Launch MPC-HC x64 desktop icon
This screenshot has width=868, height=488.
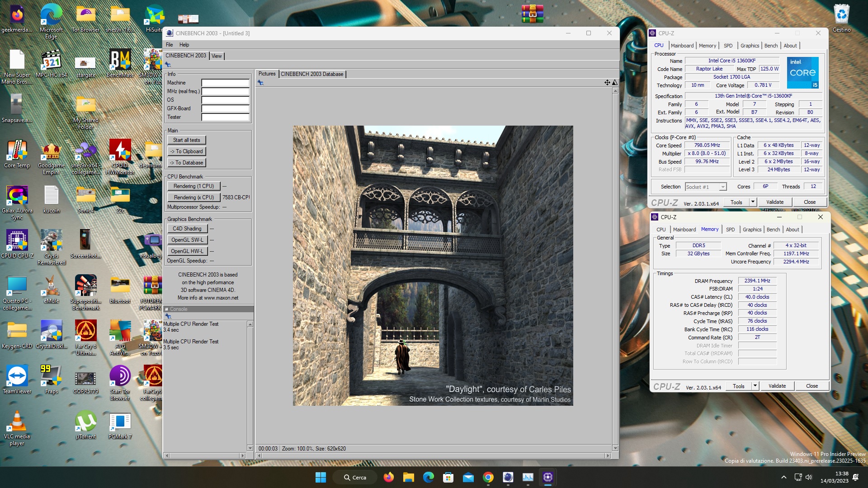(51, 64)
